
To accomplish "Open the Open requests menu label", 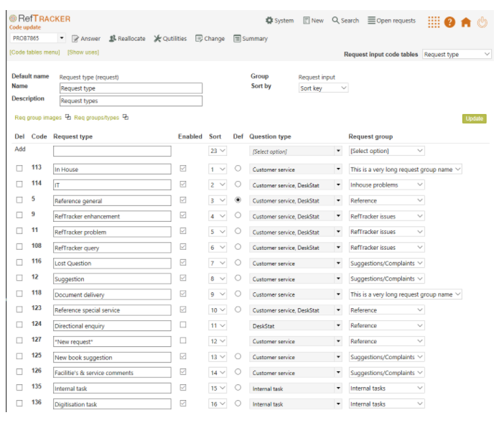I will point(396,21).
